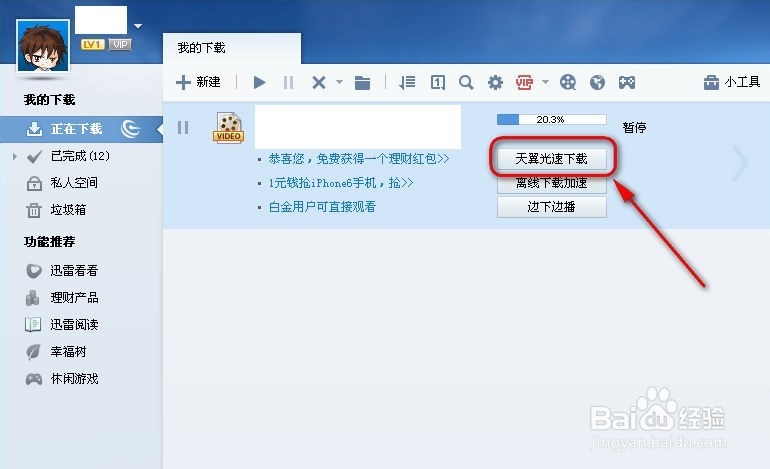Open 白金用户可直接观看 link
Screen dimensions: 770x469
coord(323,207)
